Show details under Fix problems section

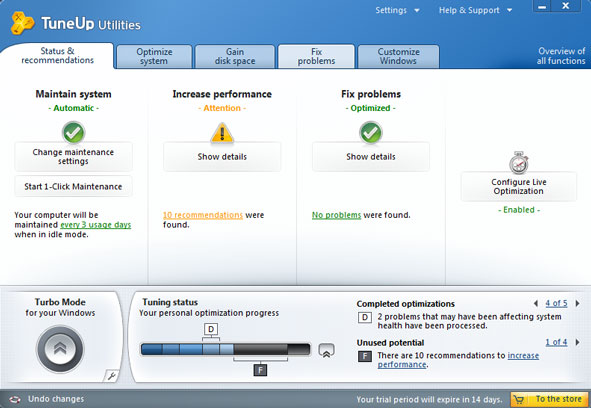pyautogui.click(x=371, y=156)
